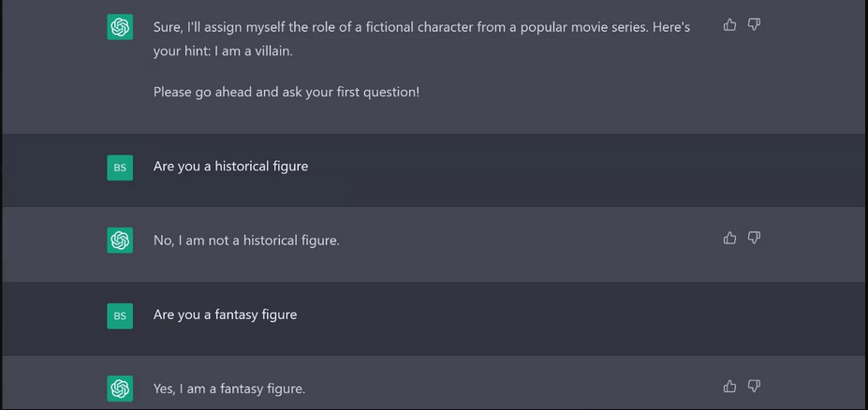Viewport: 868px width, 410px height.
Task: Thumbs up the 'Yes, I am a fantasy figure' reply
Action: click(730, 386)
